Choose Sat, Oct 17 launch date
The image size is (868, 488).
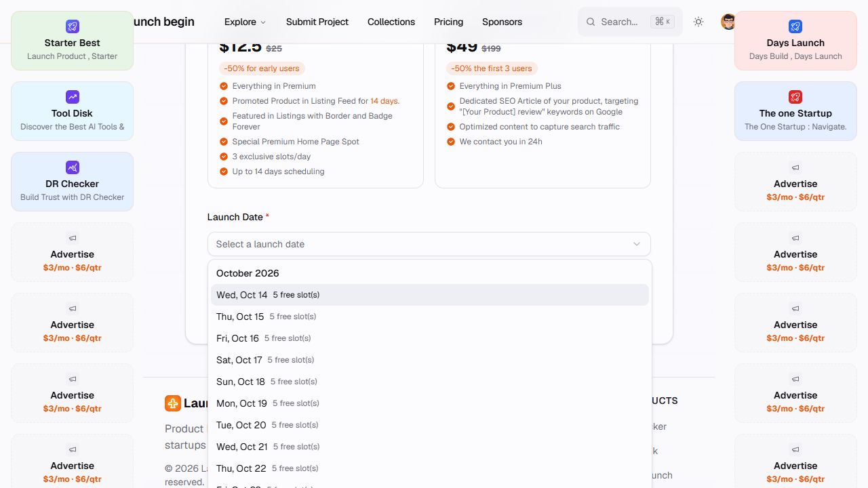pyautogui.click(x=430, y=360)
